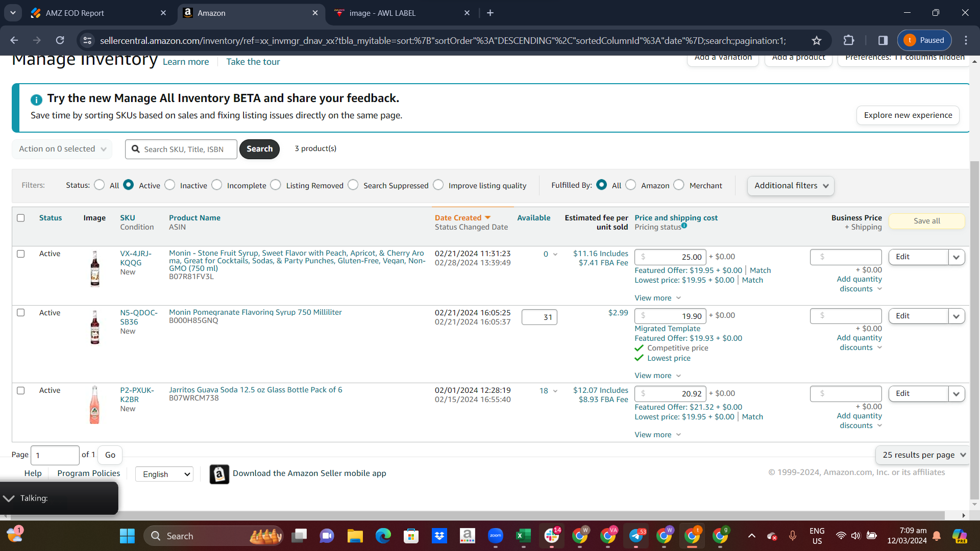Open Telegram from the taskbar

coord(636,536)
